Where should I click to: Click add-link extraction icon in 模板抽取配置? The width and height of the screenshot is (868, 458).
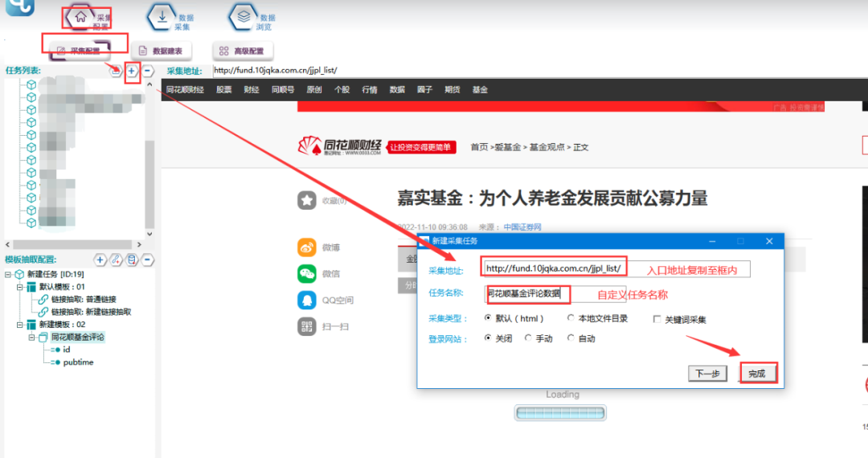116,260
